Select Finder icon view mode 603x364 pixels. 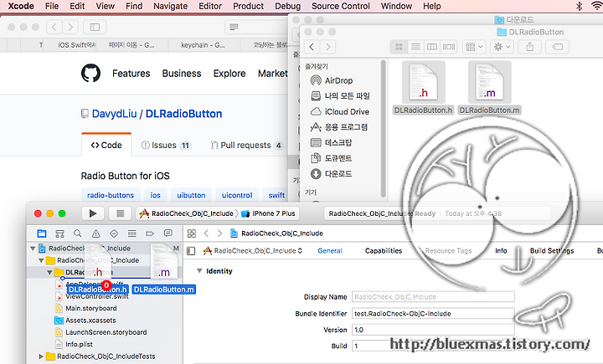pos(399,47)
